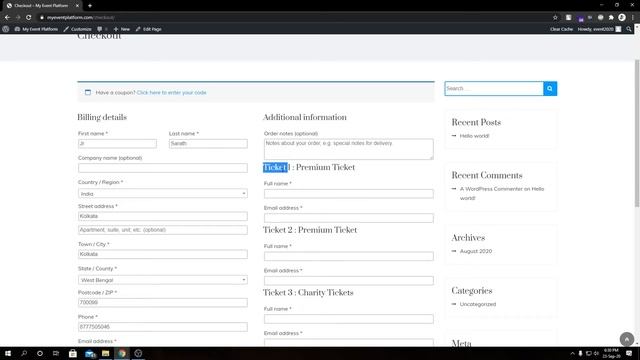Fill Ticket 1 Email address field
The height and width of the screenshot is (360, 640).
[349, 218]
